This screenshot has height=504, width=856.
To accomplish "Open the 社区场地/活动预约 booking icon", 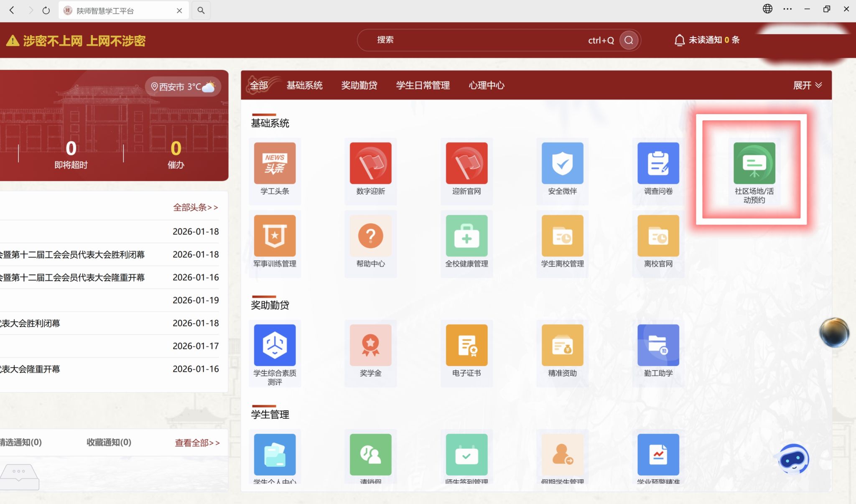I will point(754,163).
